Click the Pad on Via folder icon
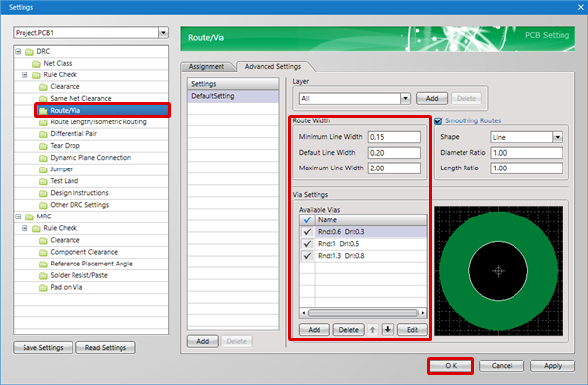Screen dimensions: 588x385 (x=43, y=288)
